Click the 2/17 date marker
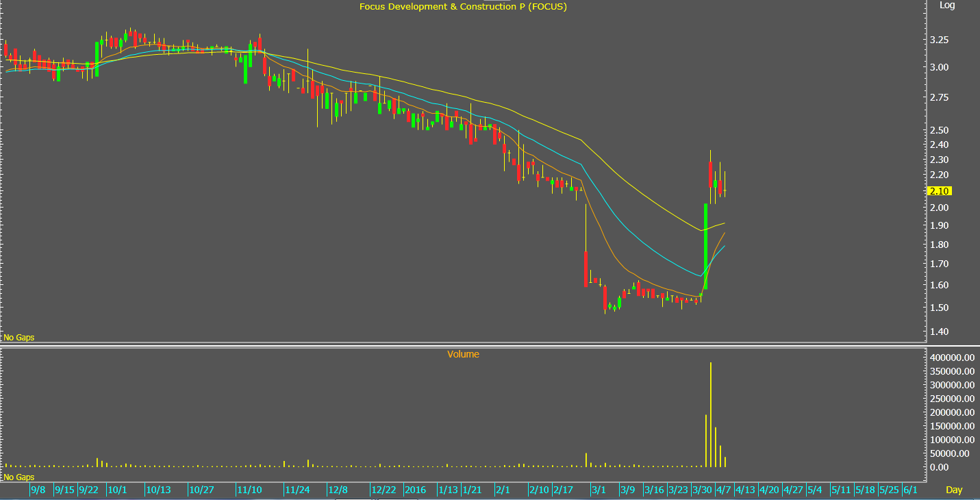 [x=563, y=490]
